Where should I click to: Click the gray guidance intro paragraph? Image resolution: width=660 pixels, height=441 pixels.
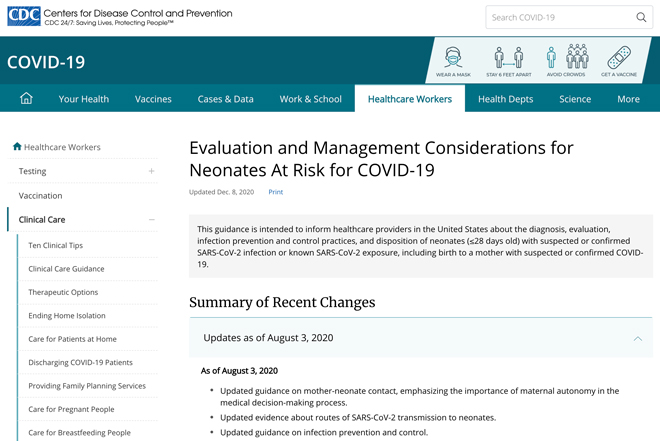tap(420, 247)
